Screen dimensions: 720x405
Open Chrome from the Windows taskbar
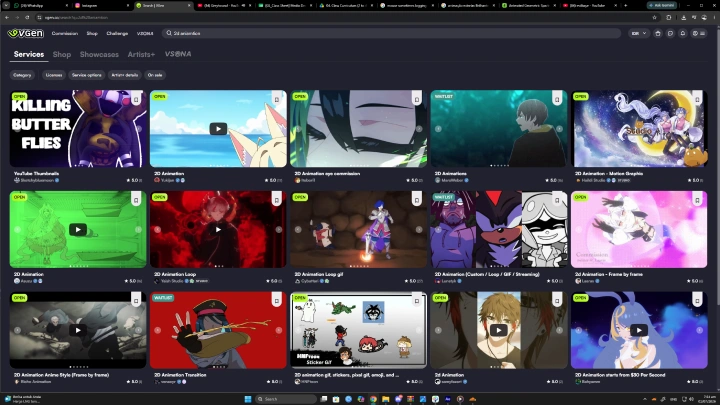(373, 399)
